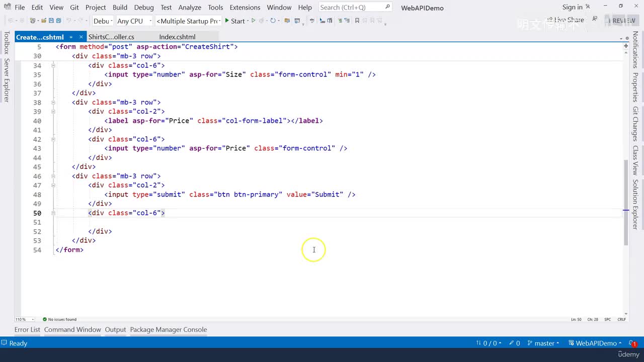The width and height of the screenshot is (644, 362).
Task: Click the Restart/refresh circular icon
Action: pos(273,21)
